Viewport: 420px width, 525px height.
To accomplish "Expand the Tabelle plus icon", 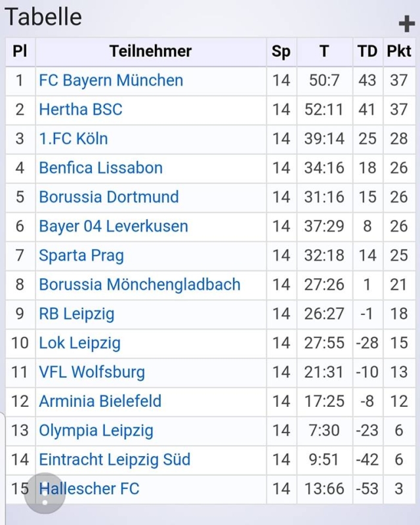I will pos(406,24).
